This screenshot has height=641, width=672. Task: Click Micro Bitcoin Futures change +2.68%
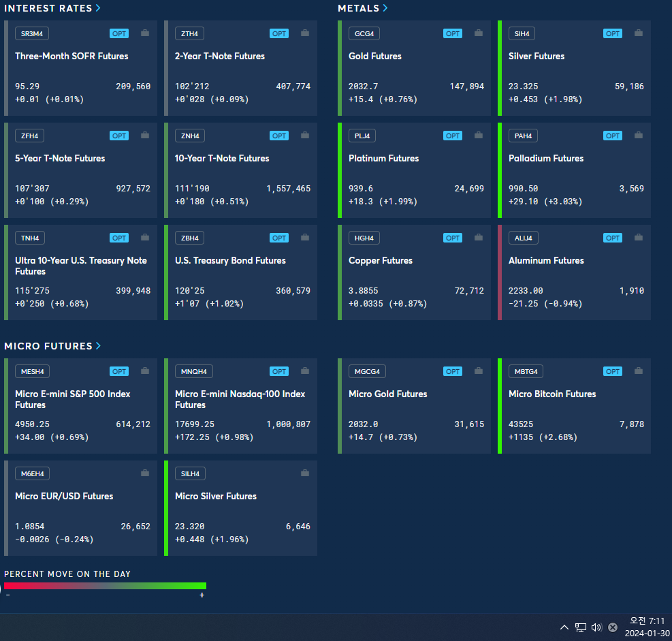point(558,437)
